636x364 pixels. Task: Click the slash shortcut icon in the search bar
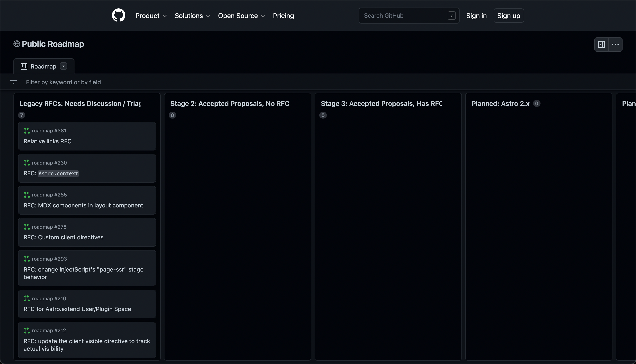(452, 15)
